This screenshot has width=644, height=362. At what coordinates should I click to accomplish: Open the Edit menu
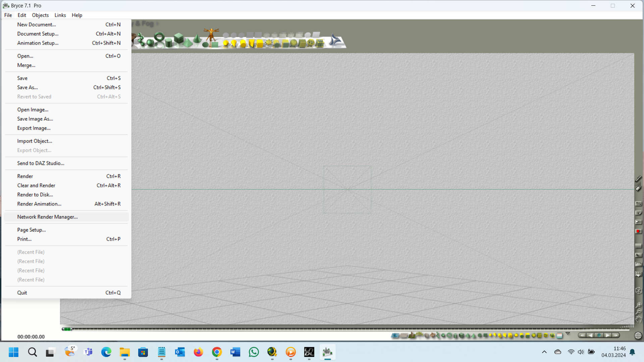(22, 15)
